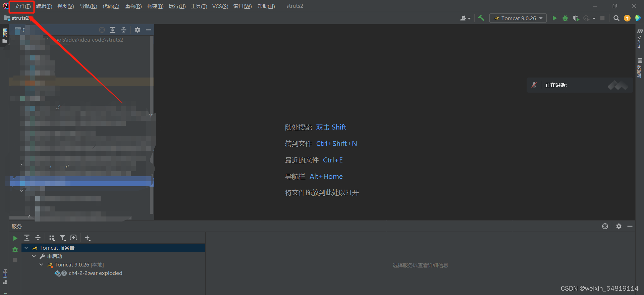Open the Services group-by icon
This screenshot has width=644, height=295.
click(x=52, y=238)
